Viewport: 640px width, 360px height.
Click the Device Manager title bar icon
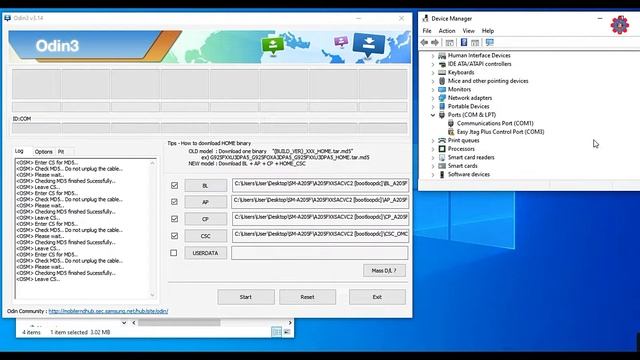[x=425, y=18]
